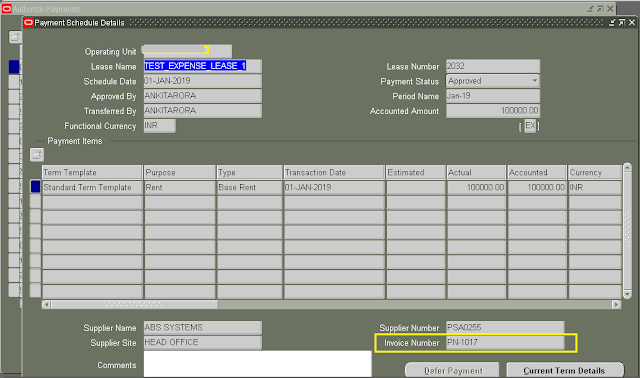
Task: Click the Purpose column header
Action: tap(180, 172)
